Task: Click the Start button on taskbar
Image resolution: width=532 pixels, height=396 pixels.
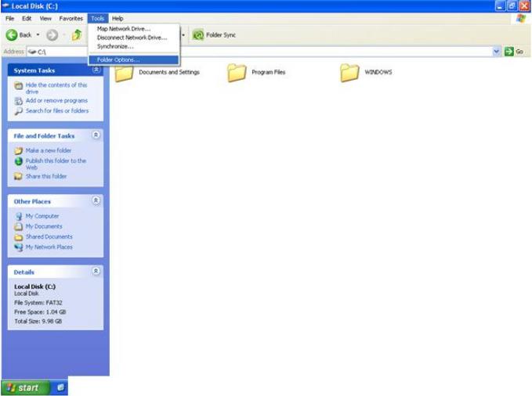Action: click(x=24, y=387)
